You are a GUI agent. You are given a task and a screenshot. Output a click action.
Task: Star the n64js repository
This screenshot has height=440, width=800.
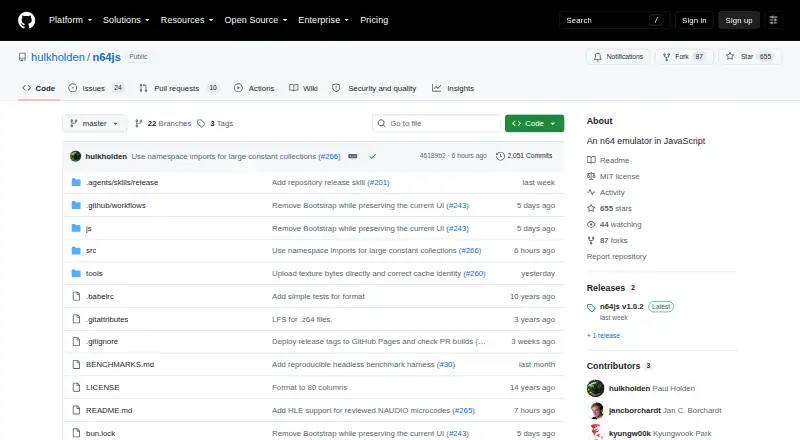click(x=749, y=57)
